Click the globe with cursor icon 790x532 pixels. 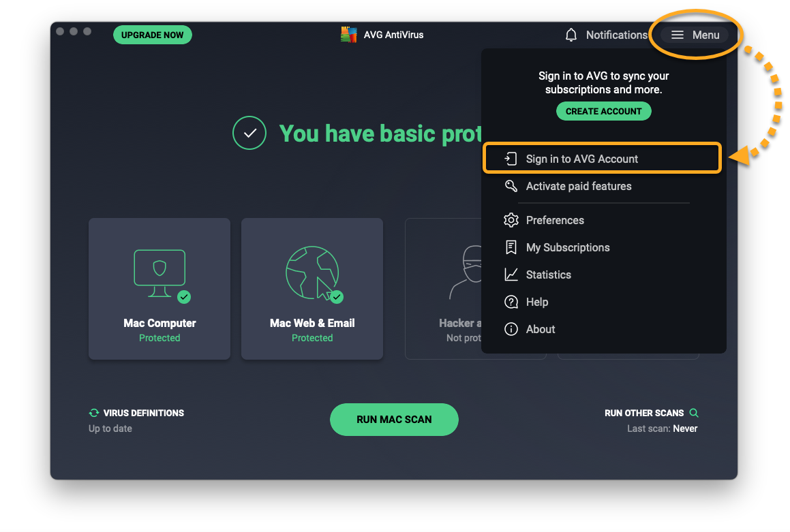point(312,273)
